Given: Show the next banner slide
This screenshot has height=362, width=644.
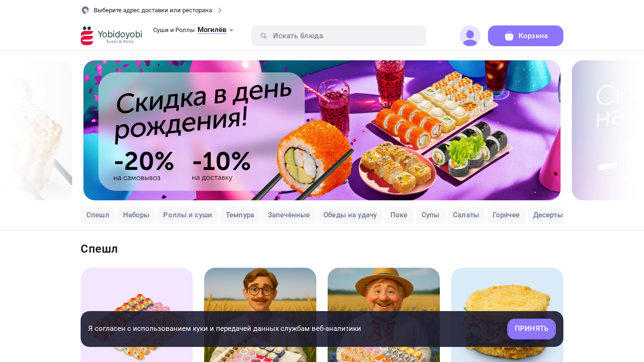Looking at the screenshot, I should [608, 130].
